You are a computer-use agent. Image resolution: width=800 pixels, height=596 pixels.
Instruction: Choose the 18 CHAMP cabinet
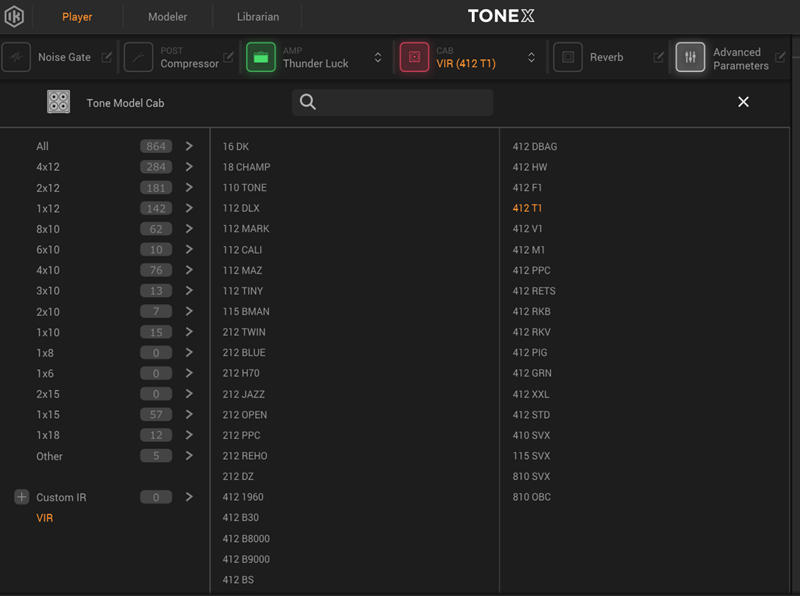point(246,167)
